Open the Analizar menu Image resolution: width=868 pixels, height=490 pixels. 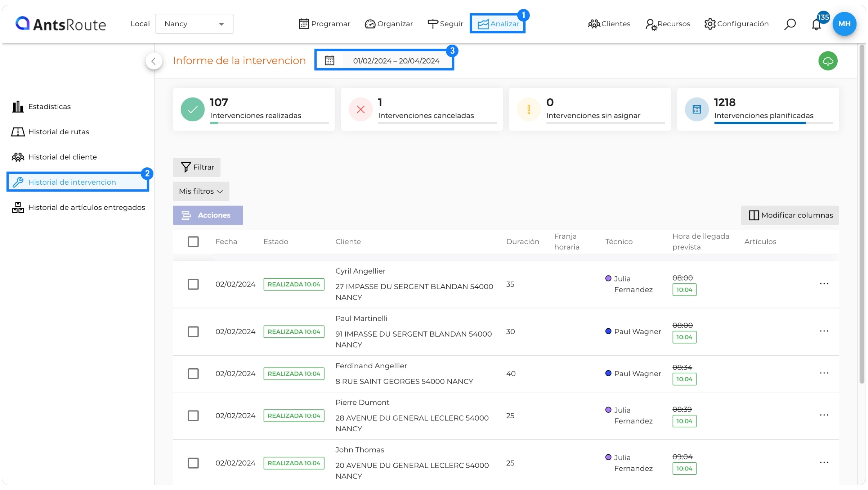(498, 24)
